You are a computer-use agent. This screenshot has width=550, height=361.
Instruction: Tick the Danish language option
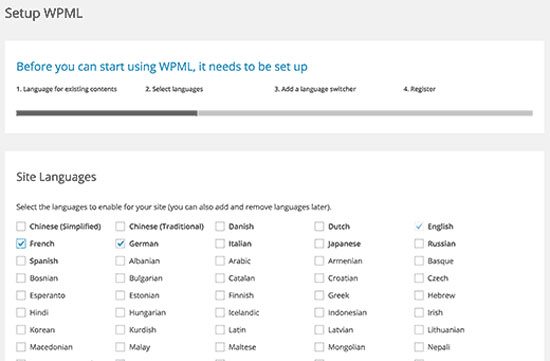pyautogui.click(x=220, y=226)
